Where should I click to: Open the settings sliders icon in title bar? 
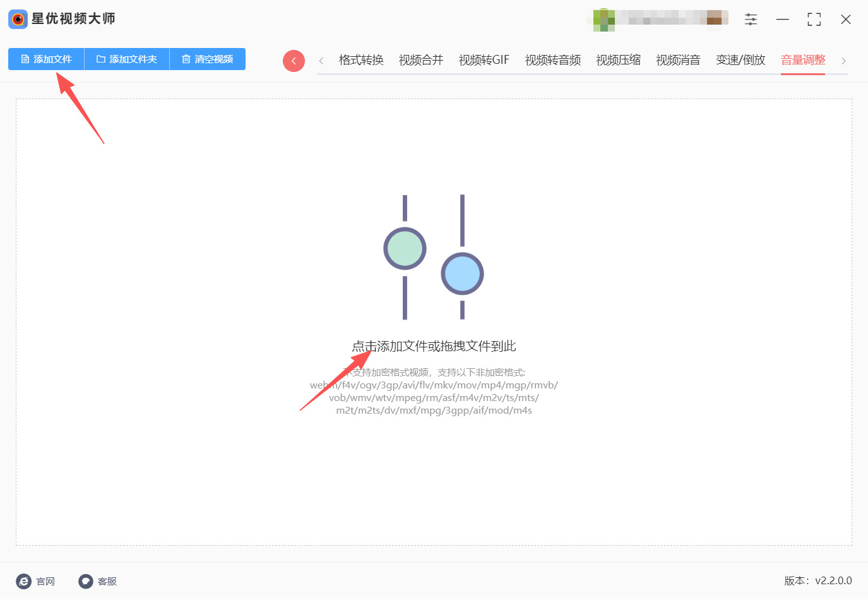(751, 20)
